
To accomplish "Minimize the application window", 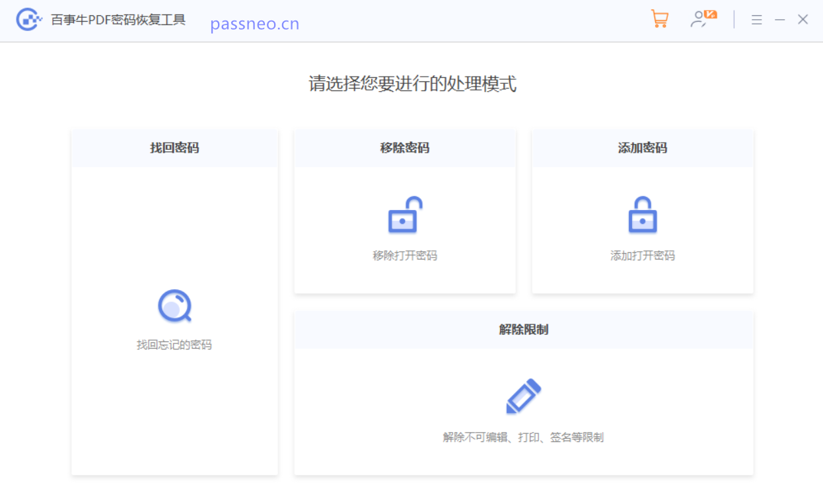I will point(780,20).
